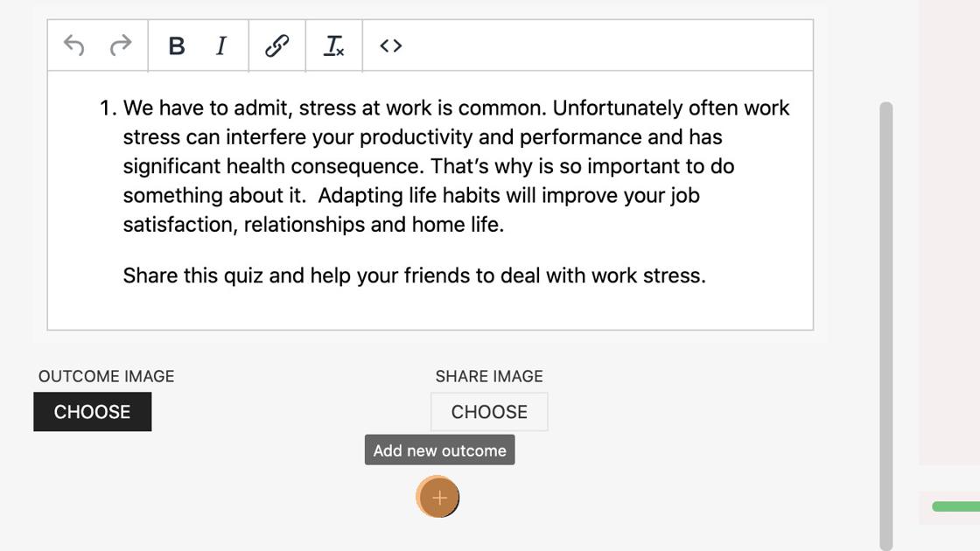This screenshot has width=980, height=551.
Task: Click the OUTCOME IMAGE label
Action: (x=106, y=376)
